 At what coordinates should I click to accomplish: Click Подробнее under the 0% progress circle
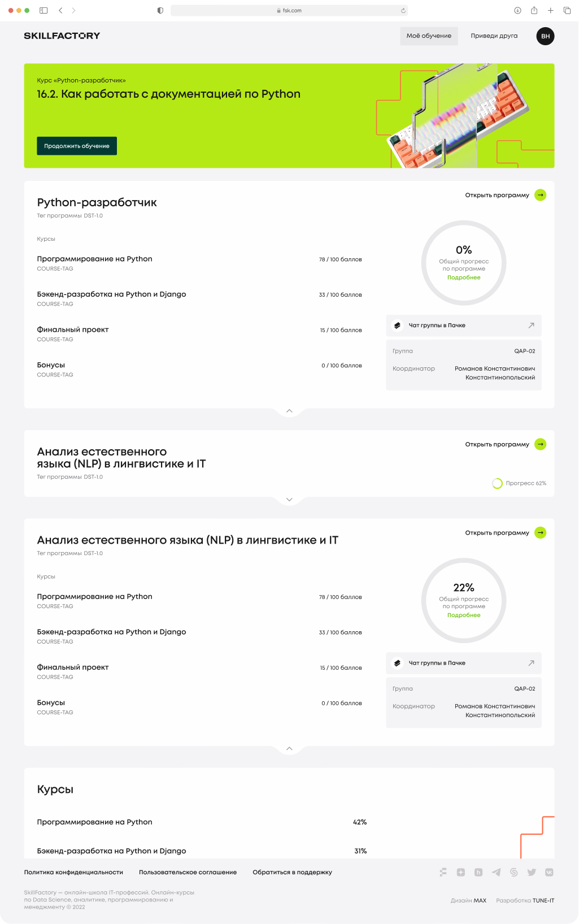(464, 277)
